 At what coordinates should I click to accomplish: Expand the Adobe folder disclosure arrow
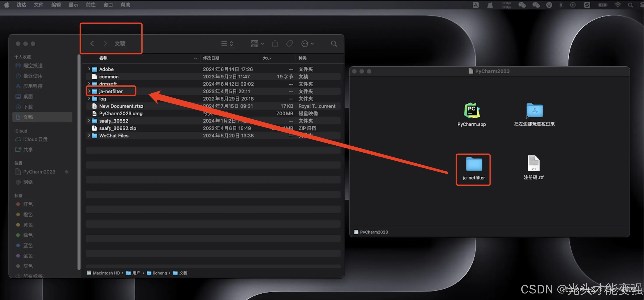click(x=89, y=69)
